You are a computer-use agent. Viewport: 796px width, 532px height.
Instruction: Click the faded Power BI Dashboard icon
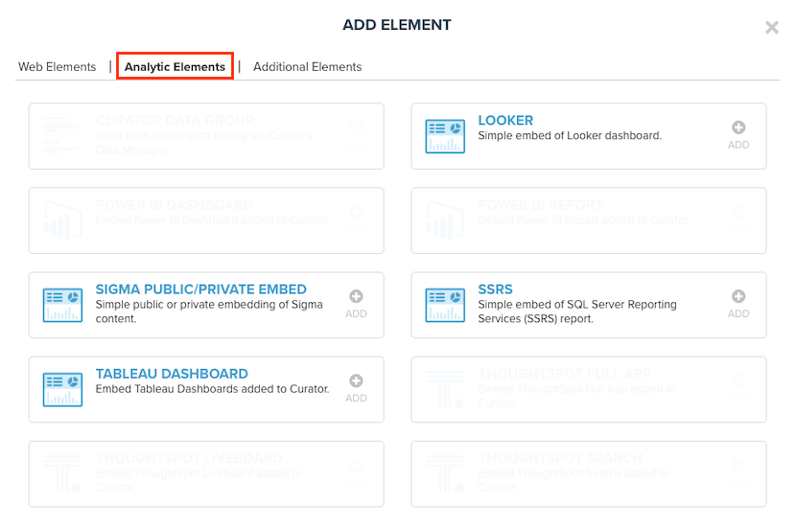[62, 220]
